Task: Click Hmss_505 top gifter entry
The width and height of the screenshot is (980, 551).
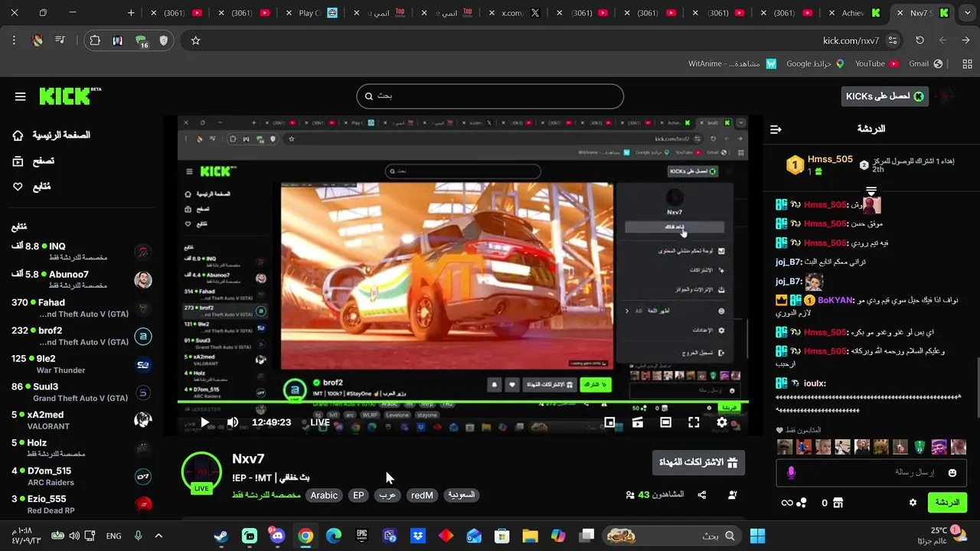Action: coord(821,165)
